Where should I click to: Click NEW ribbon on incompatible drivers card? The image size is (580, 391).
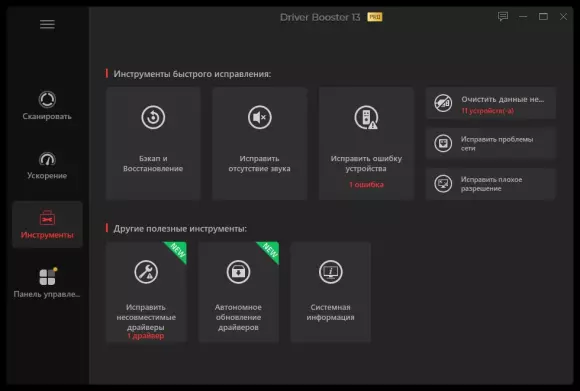tap(178, 251)
